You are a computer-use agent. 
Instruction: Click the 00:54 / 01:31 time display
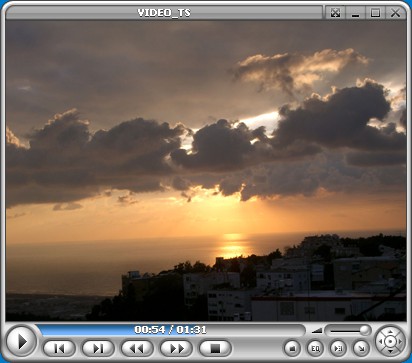pos(170,330)
